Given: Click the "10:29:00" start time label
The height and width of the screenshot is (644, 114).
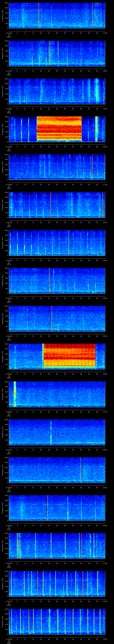Looking at the screenshot, I should pyautogui.click(x=9, y=525).
